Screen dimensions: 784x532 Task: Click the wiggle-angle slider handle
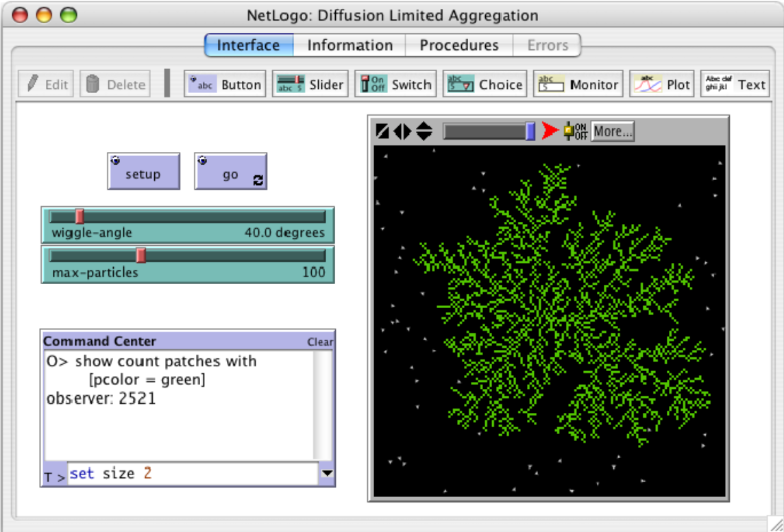pos(79,217)
